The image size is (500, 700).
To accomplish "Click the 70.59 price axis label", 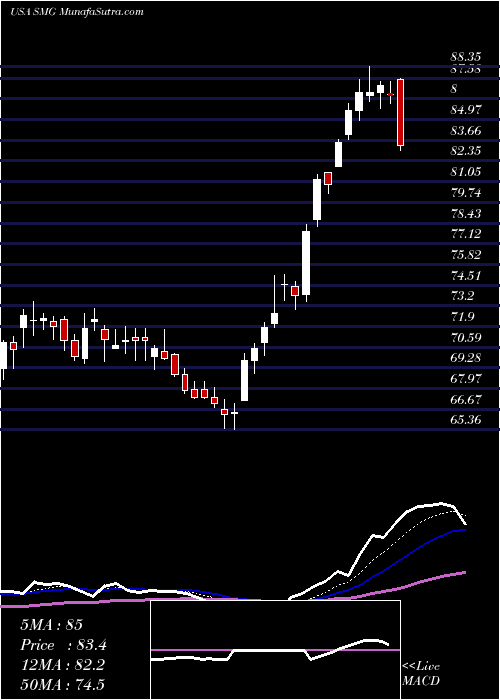I will 466,338.
